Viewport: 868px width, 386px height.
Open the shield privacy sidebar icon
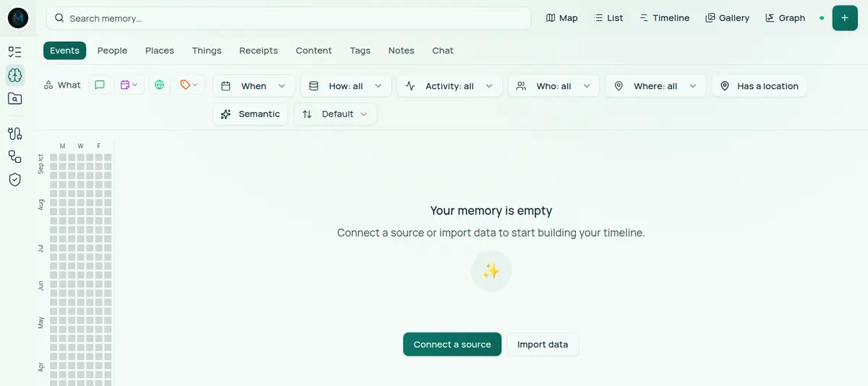coord(14,180)
